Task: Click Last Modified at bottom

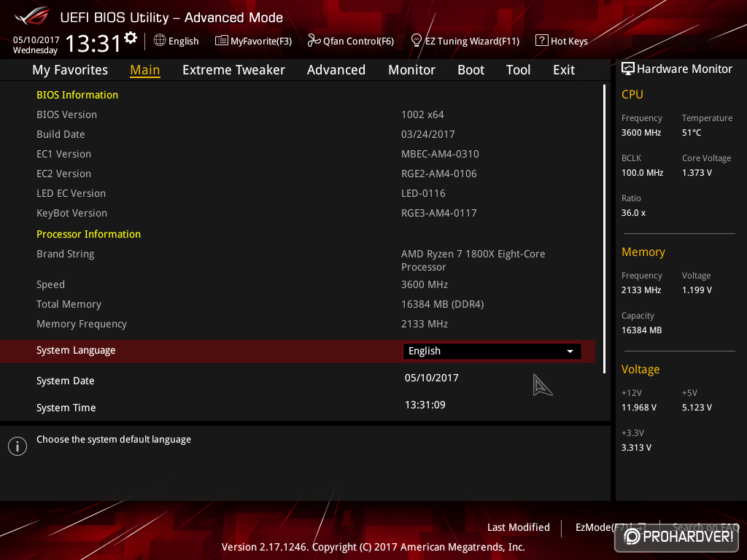Action: (519, 527)
